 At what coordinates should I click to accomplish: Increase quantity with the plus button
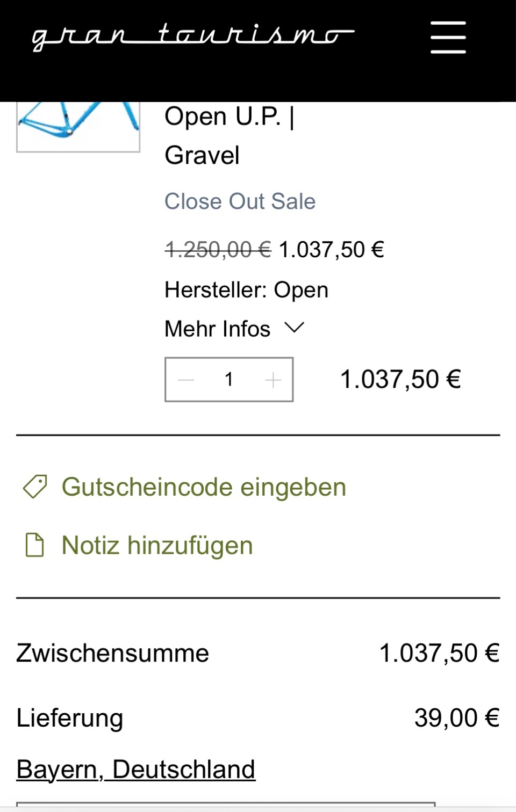[x=273, y=380]
